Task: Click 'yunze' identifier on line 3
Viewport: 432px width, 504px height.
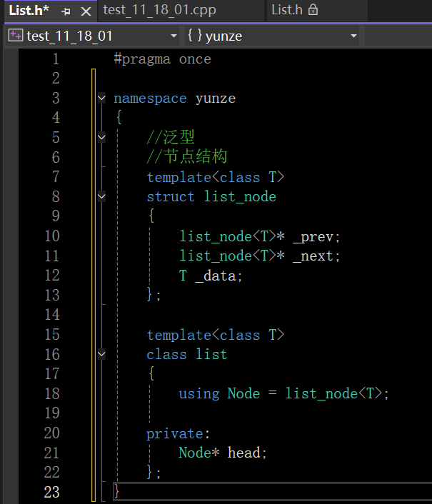Action: (216, 99)
